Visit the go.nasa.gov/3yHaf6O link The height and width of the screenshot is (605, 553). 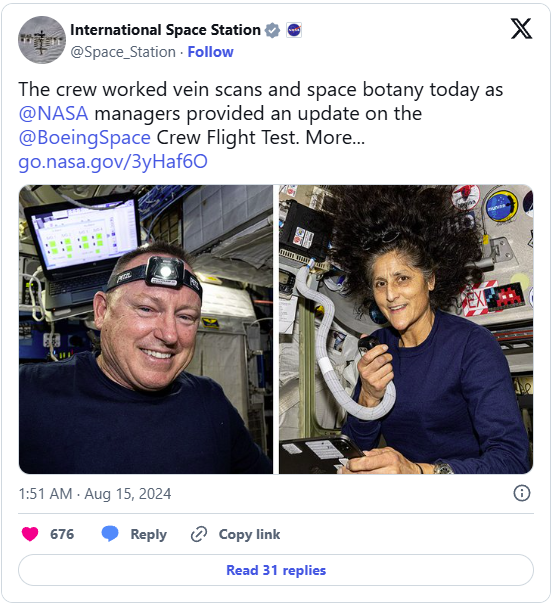pos(113,162)
